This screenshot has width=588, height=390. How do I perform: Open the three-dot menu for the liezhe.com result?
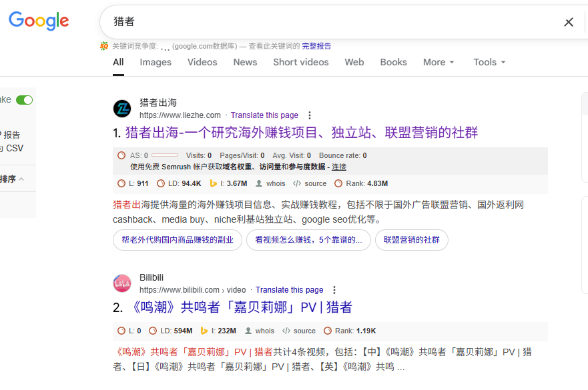point(309,115)
